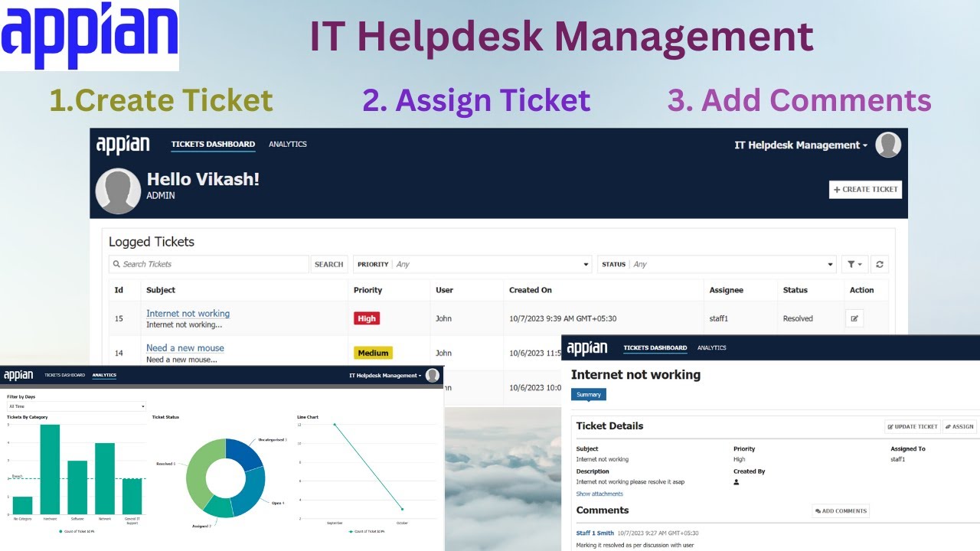Click the Hardware bar in Tickets By Category chart

click(50, 469)
